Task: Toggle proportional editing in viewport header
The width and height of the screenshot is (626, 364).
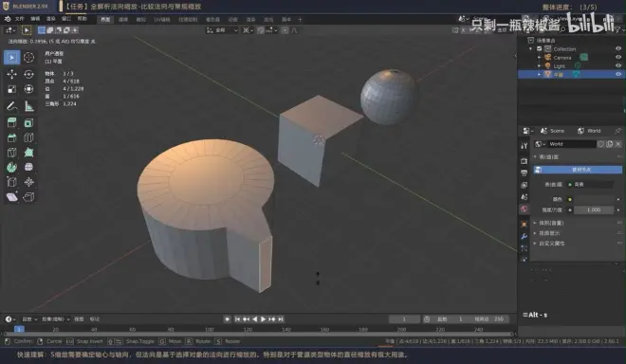Action: point(285,30)
